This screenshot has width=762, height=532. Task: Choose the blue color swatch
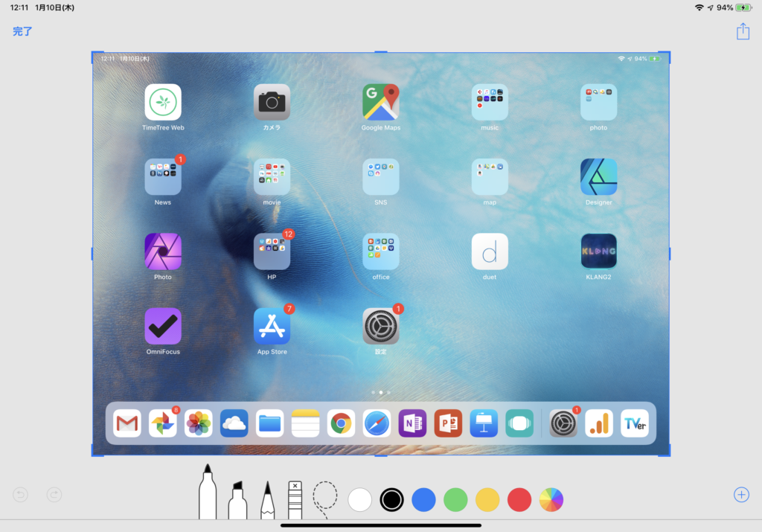[x=423, y=500]
